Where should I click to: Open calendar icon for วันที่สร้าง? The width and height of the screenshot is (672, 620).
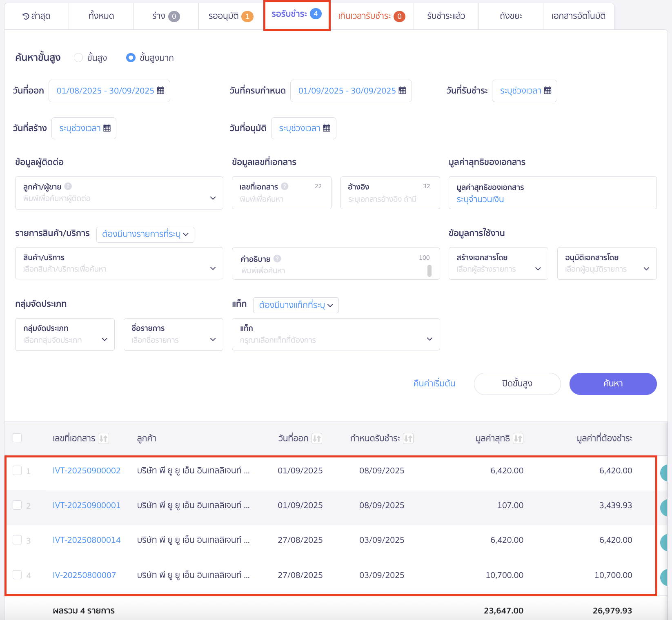(107, 128)
